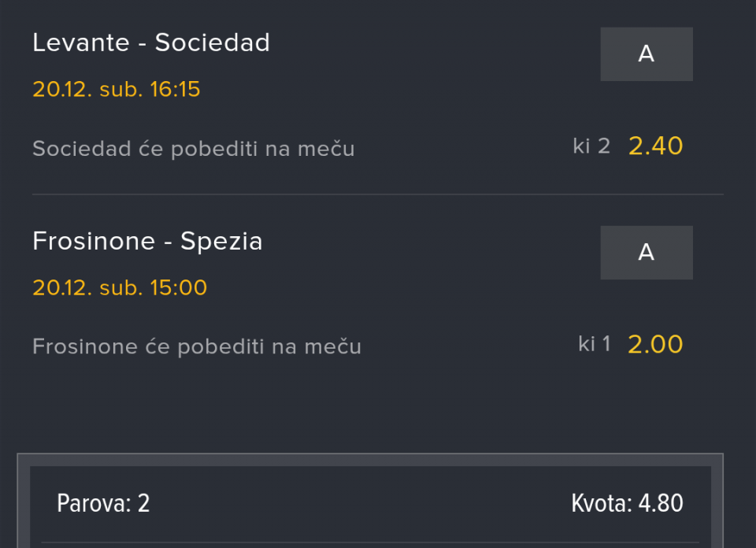Click the ki 1 bet type label
Viewport: 756px width, 548px height.
594,344
